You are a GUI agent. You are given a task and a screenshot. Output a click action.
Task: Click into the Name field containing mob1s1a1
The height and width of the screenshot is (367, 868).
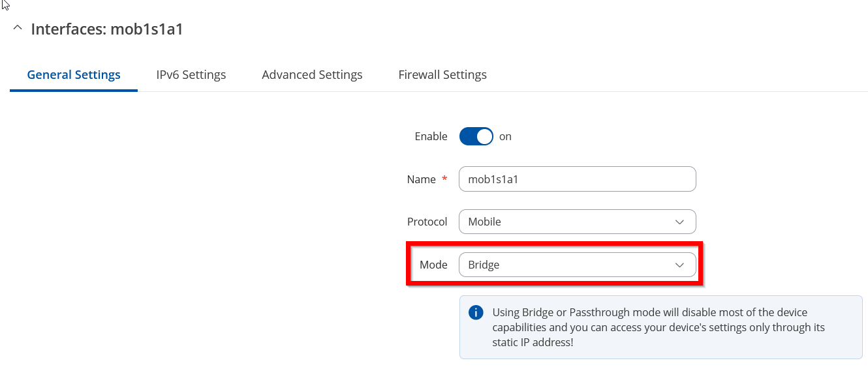coord(578,179)
